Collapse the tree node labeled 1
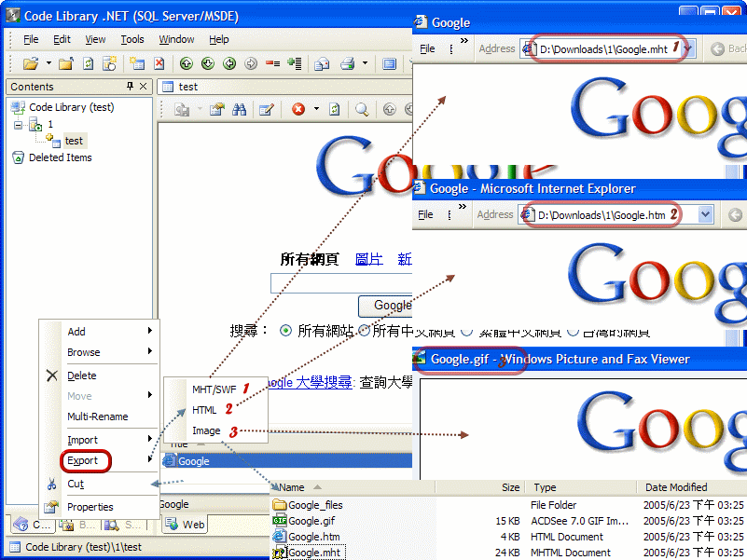Image resolution: width=747 pixels, height=560 pixels. 18,125
